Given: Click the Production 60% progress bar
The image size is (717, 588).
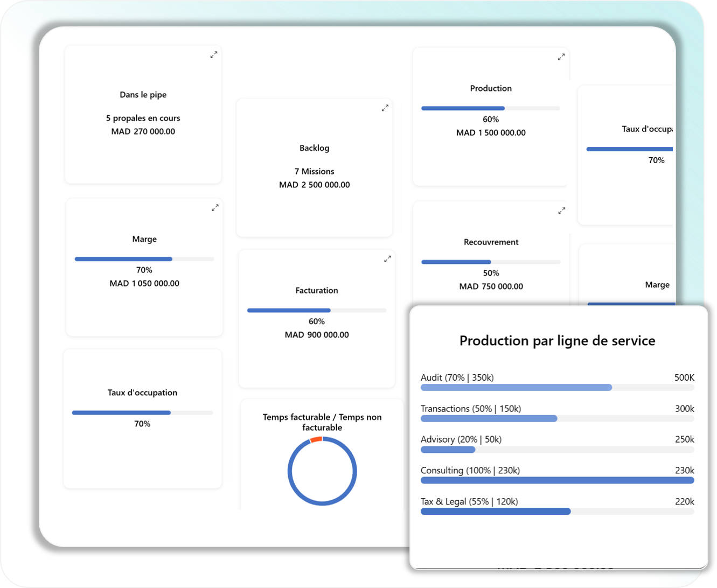Looking at the screenshot, I should [x=490, y=108].
